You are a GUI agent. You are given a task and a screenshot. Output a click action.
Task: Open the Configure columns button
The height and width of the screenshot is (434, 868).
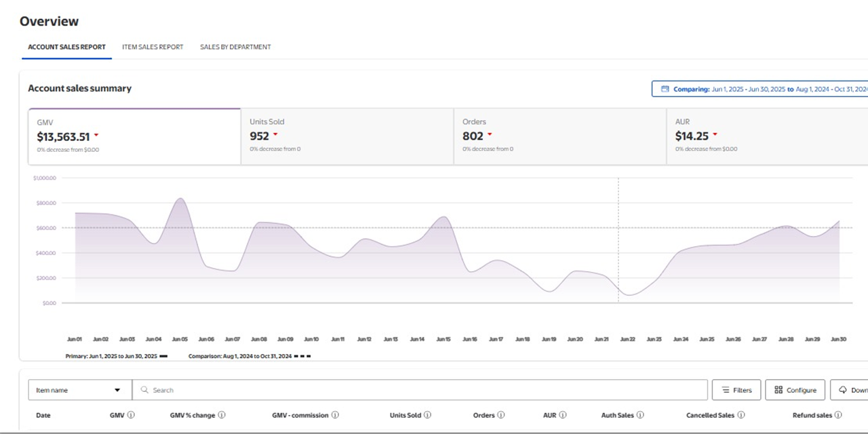(795, 390)
